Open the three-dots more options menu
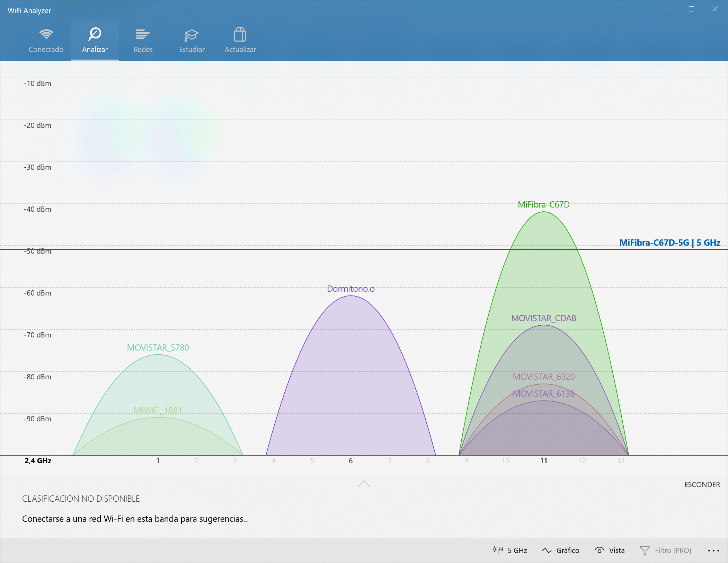This screenshot has width=728, height=563. tap(713, 550)
